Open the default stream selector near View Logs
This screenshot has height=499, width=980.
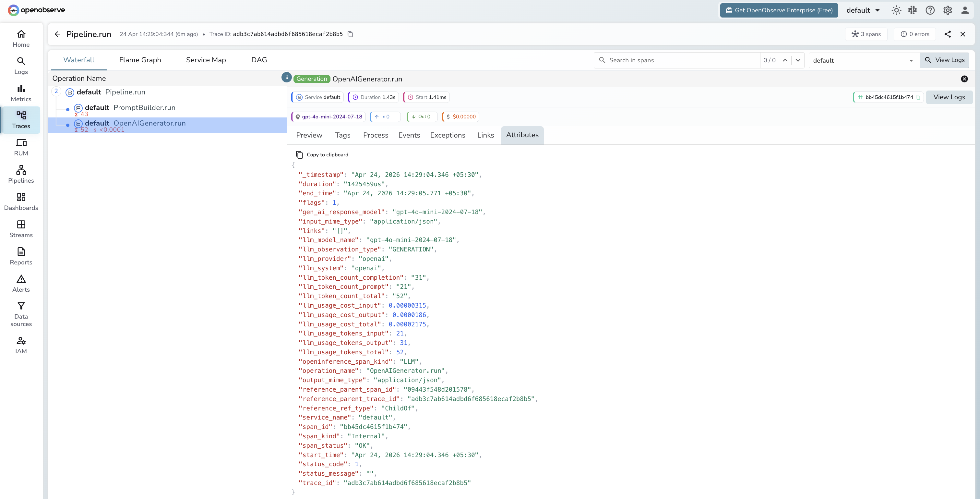(x=864, y=60)
